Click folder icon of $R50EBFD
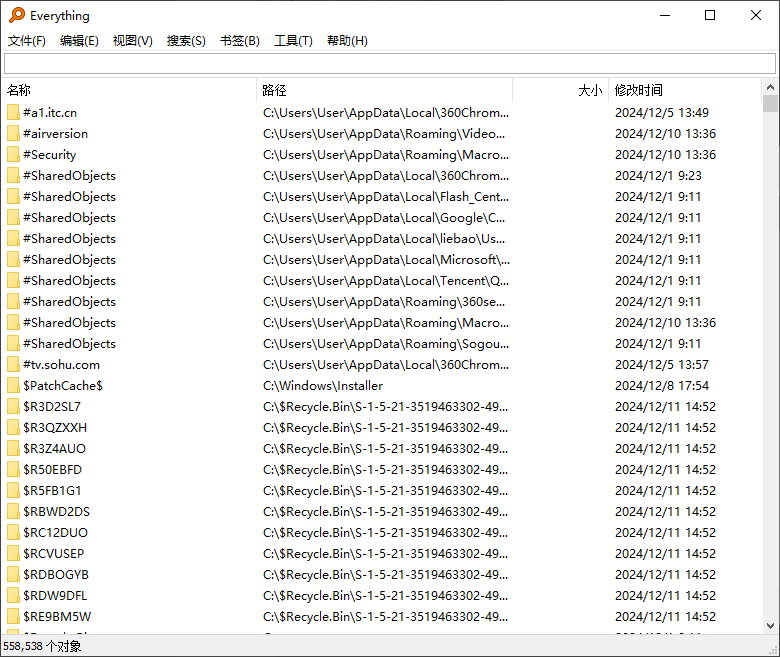Screen dimensions: 780x657 (13, 469)
